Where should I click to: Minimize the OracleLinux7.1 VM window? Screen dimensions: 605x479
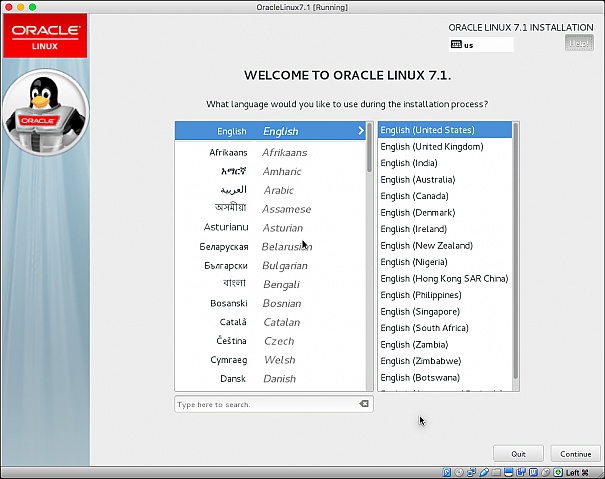click(x=21, y=7)
